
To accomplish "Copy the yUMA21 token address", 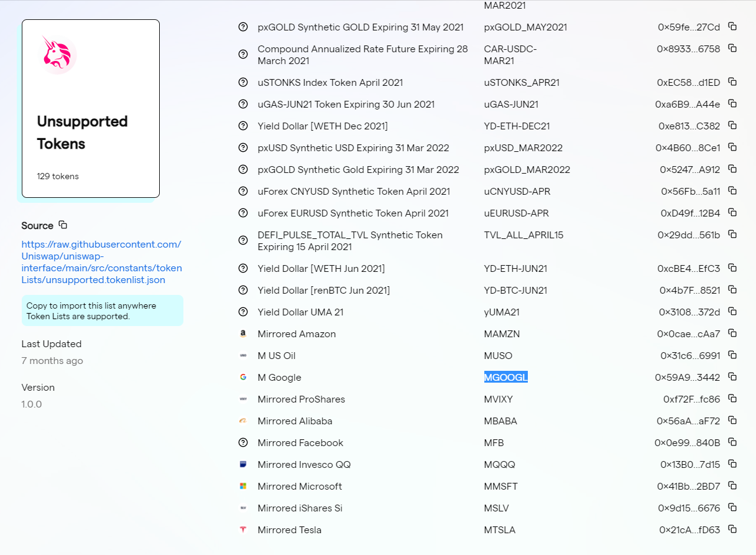I will (x=732, y=311).
